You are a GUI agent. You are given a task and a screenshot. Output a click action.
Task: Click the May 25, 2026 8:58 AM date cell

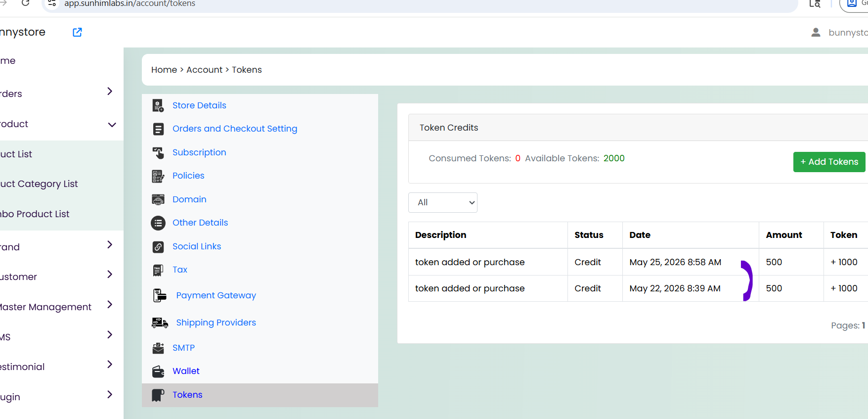(675, 262)
